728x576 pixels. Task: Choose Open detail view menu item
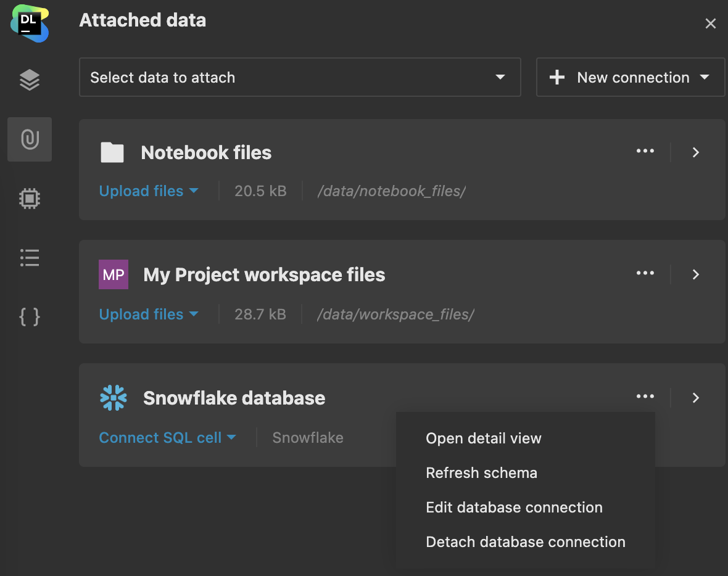pyautogui.click(x=484, y=438)
